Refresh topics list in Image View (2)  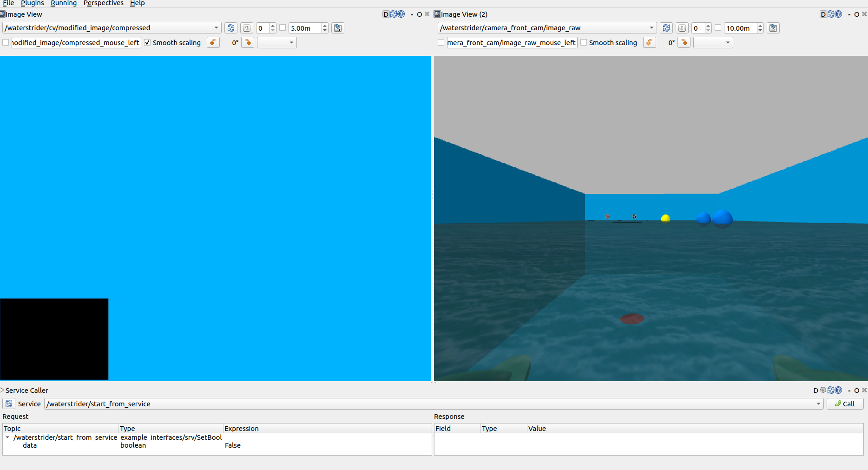pos(666,28)
